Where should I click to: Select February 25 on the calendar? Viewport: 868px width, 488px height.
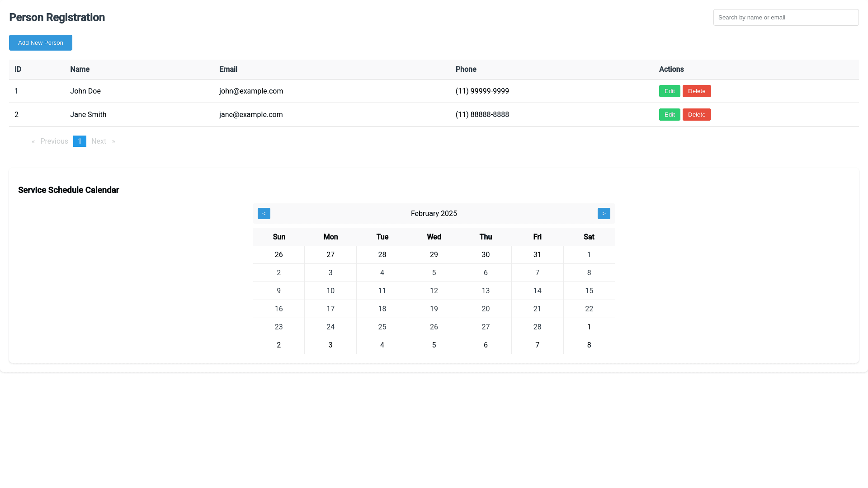point(382,327)
